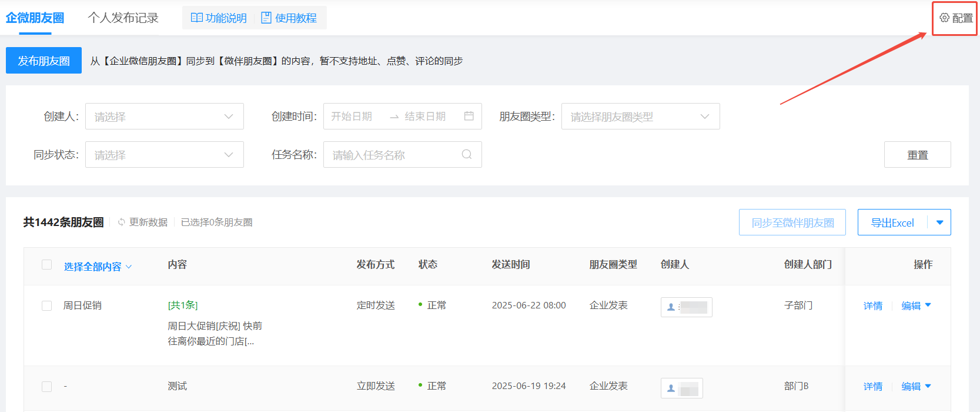
Task: Click the 使用教程 document icon
Action: (266, 18)
